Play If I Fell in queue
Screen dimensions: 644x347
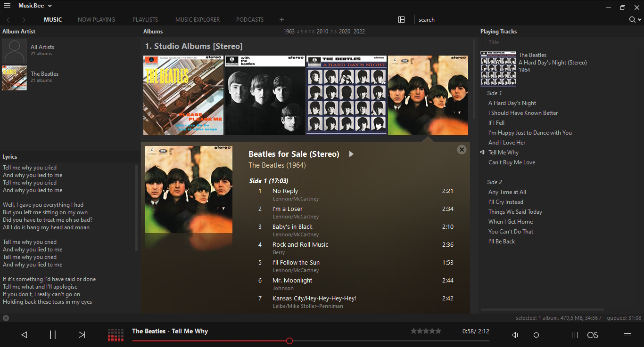[x=496, y=123]
